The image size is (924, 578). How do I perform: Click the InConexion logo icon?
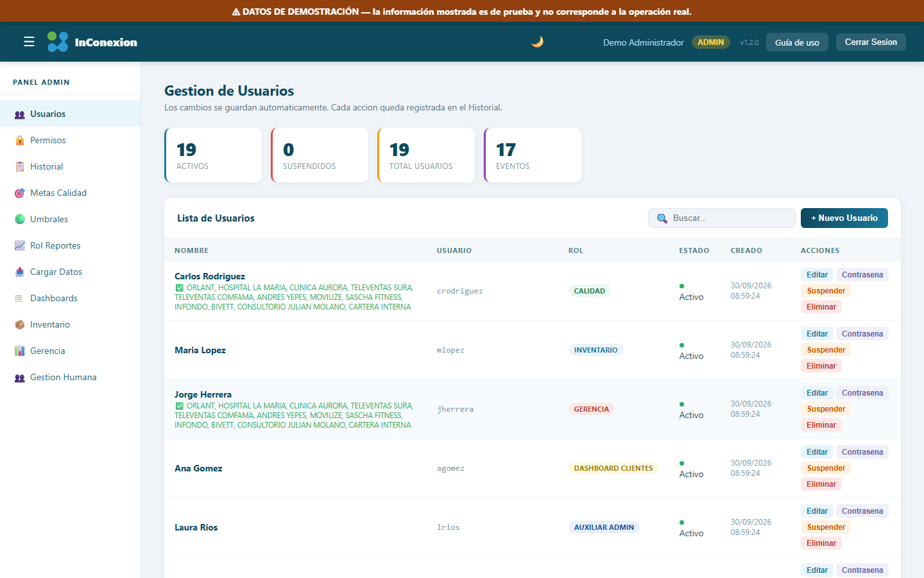point(58,42)
